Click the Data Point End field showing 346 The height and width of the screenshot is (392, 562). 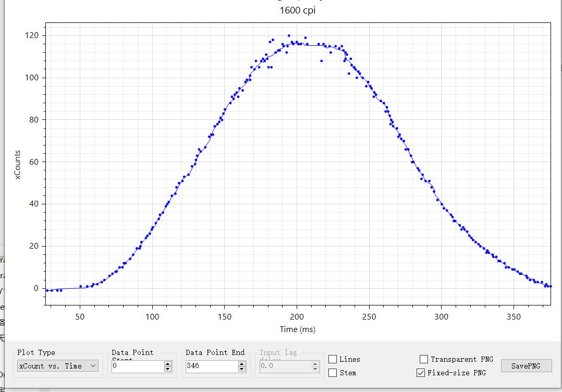click(x=212, y=366)
